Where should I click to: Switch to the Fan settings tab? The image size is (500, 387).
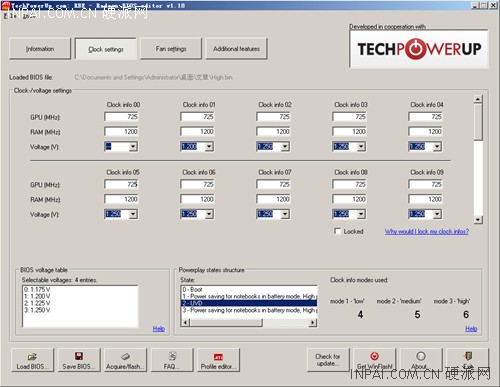[x=171, y=49]
